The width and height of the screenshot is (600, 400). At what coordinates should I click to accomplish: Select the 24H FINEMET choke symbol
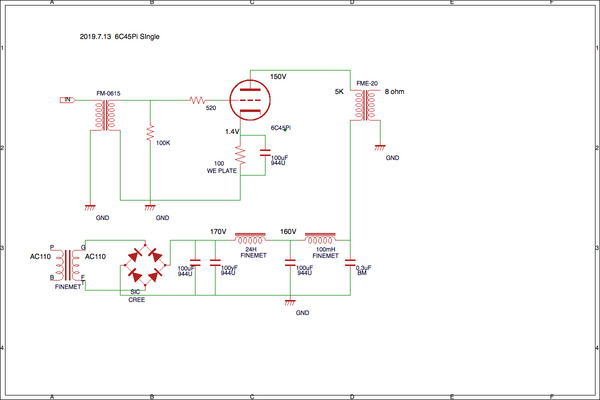250,238
